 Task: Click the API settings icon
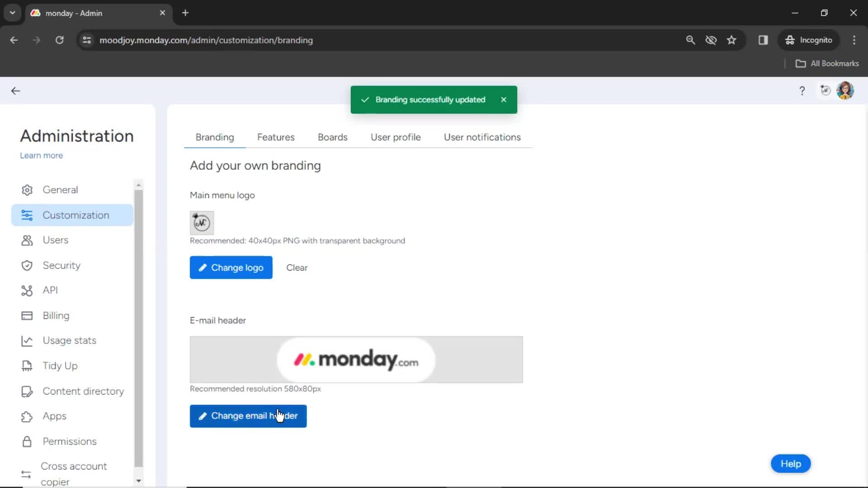[x=27, y=290]
